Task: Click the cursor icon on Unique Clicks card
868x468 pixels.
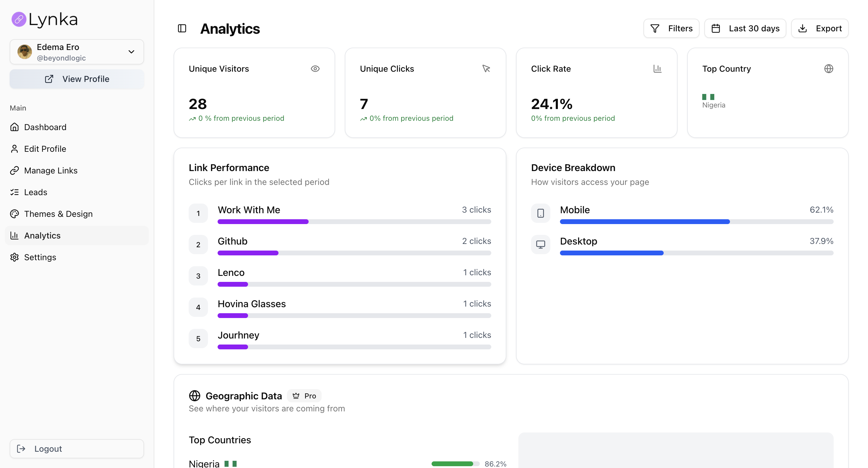Action: pos(486,69)
